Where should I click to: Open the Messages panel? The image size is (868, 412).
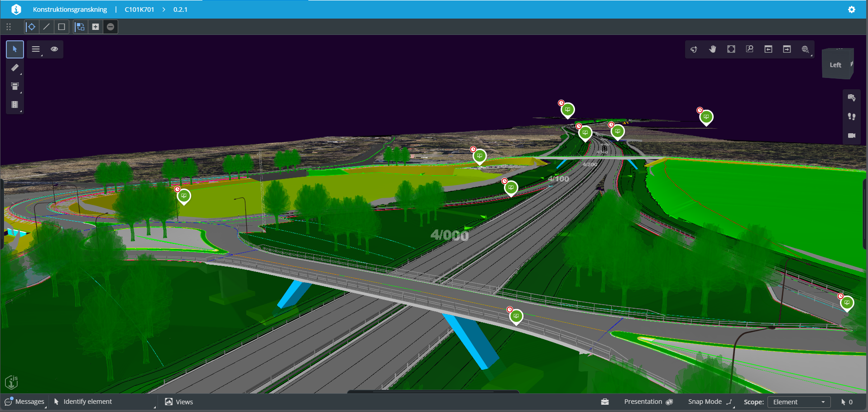(25, 402)
